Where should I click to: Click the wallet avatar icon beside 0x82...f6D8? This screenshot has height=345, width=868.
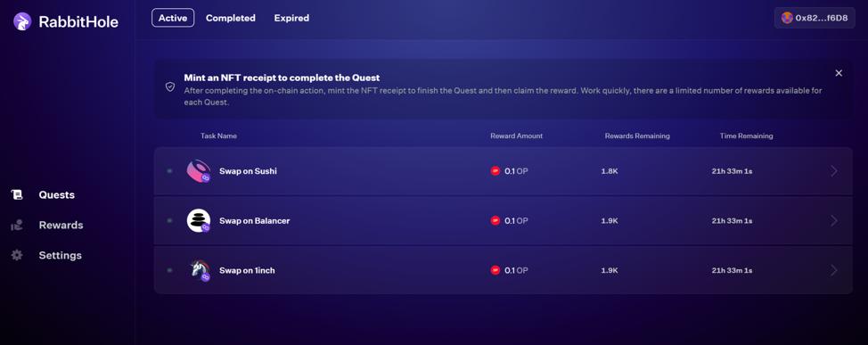pos(787,18)
